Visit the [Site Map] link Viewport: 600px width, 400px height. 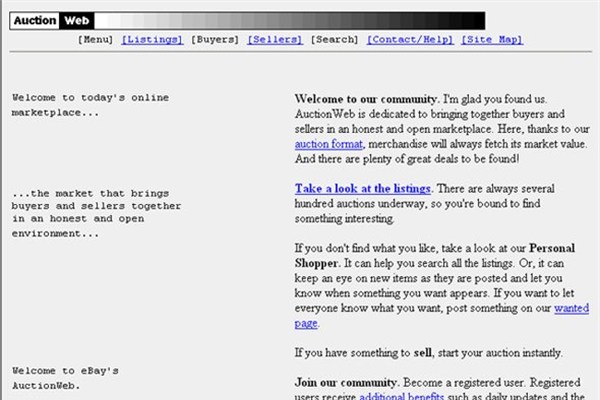[492, 40]
